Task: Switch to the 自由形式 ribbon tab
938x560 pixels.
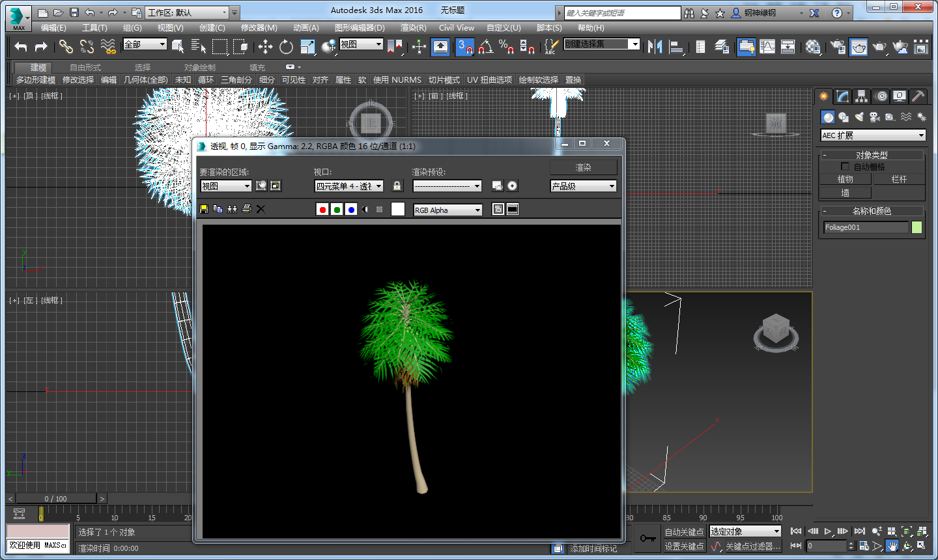Action: (85, 68)
